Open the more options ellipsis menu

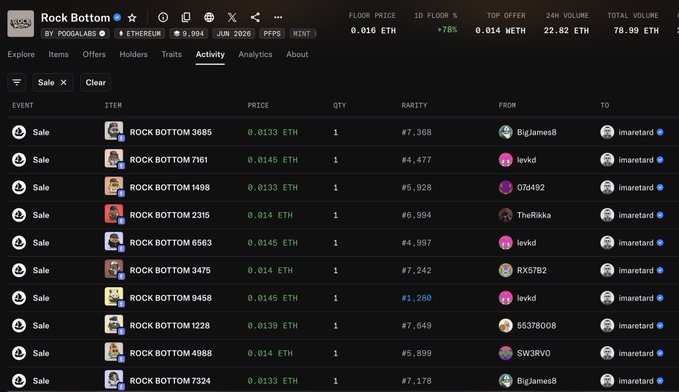(x=278, y=17)
